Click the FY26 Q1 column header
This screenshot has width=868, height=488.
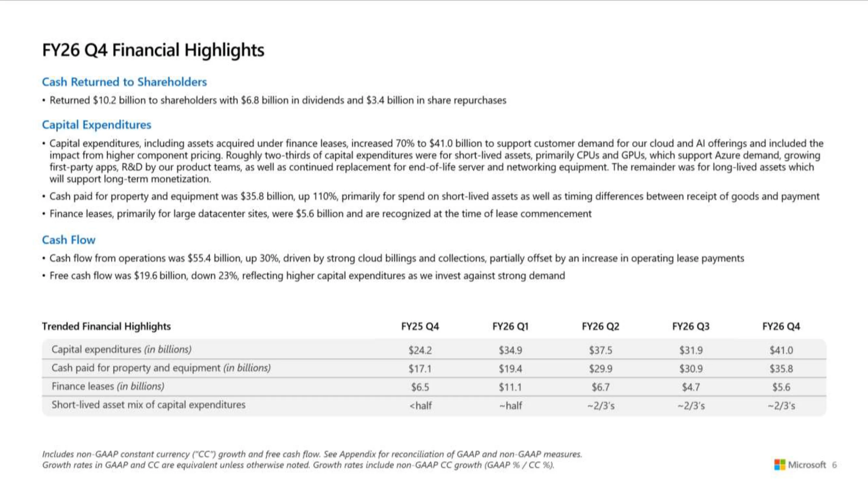coord(510,326)
